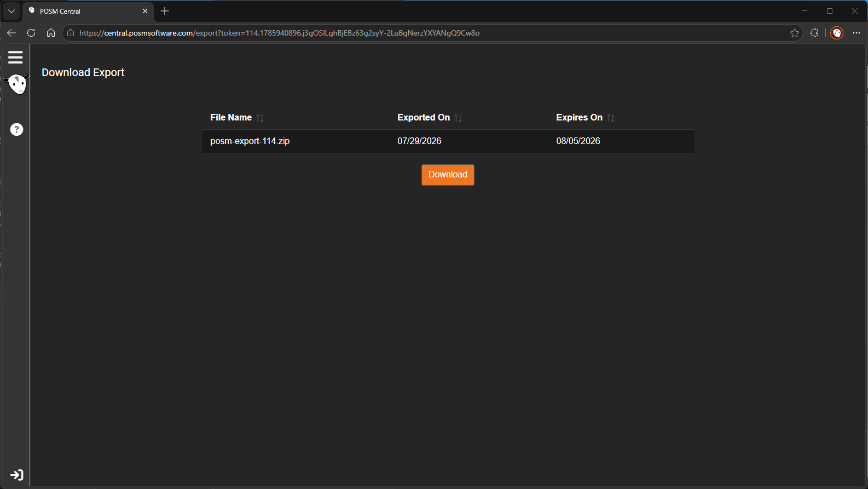
Task: Go to browser home page icon
Action: [x=51, y=33]
